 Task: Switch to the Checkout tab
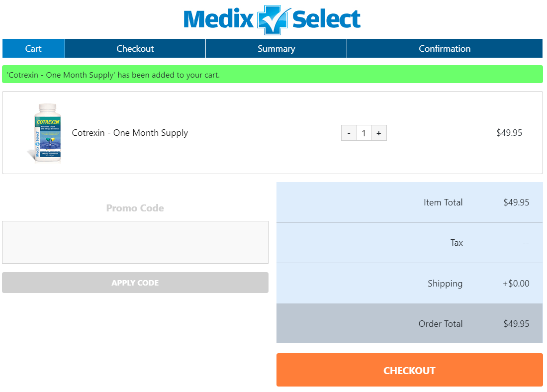[x=135, y=48]
